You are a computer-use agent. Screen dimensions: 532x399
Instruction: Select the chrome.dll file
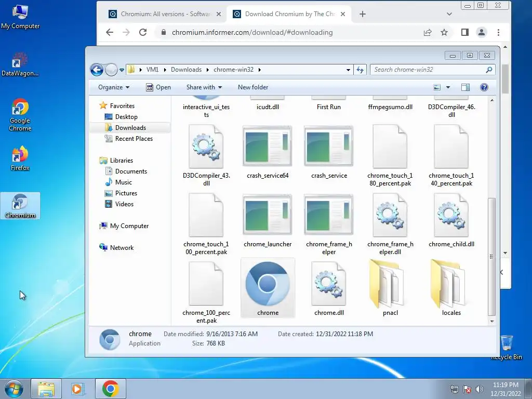coord(329,288)
